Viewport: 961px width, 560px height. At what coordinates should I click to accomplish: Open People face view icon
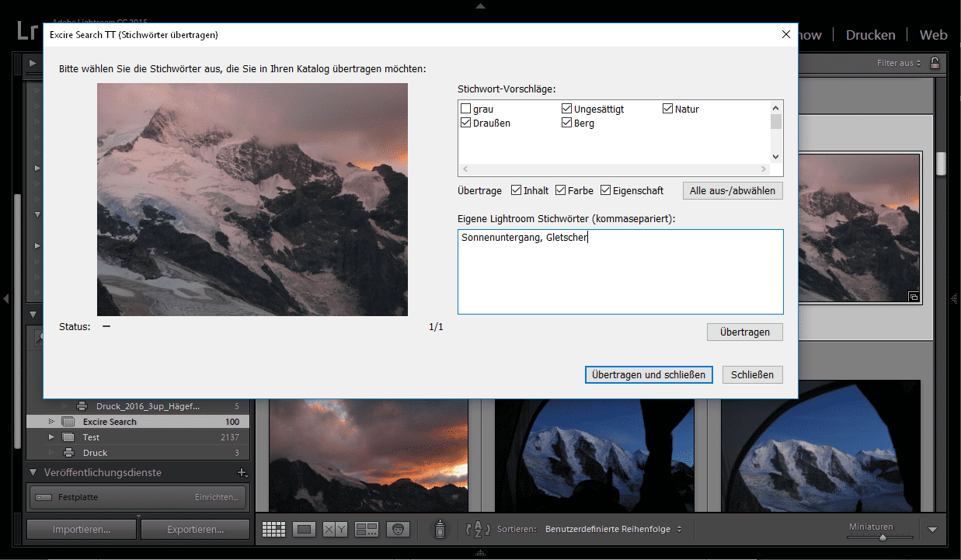coord(398,530)
